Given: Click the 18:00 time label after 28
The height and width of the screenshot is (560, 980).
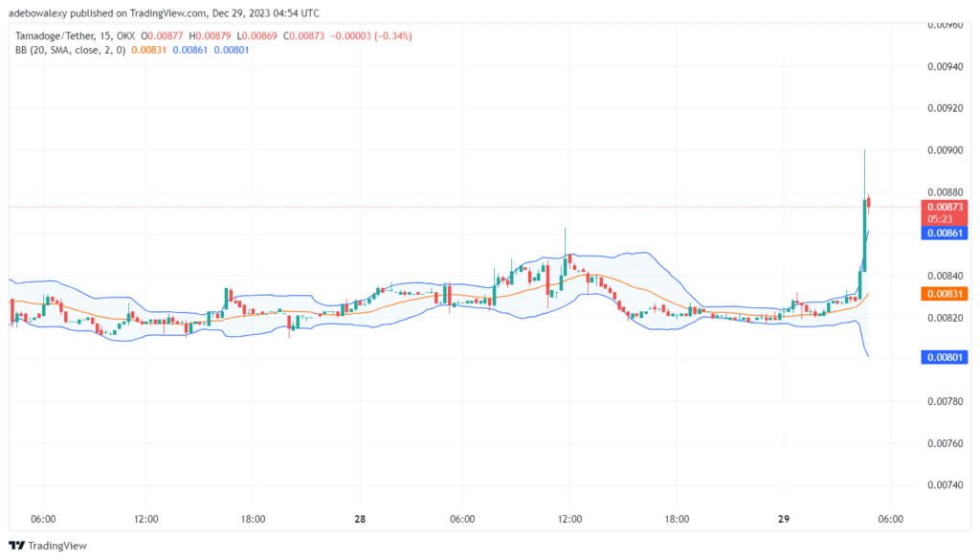Looking at the screenshot, I should (677, 519).
